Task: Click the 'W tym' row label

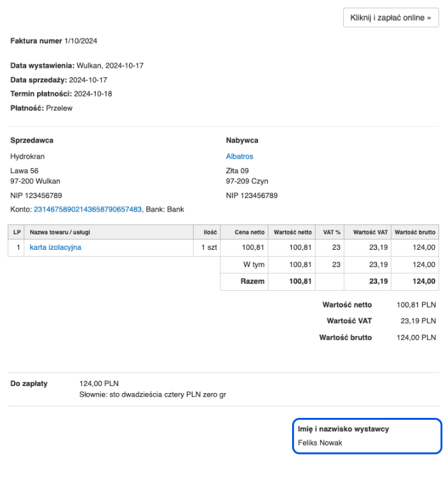Action: click(x=254, y=265)
